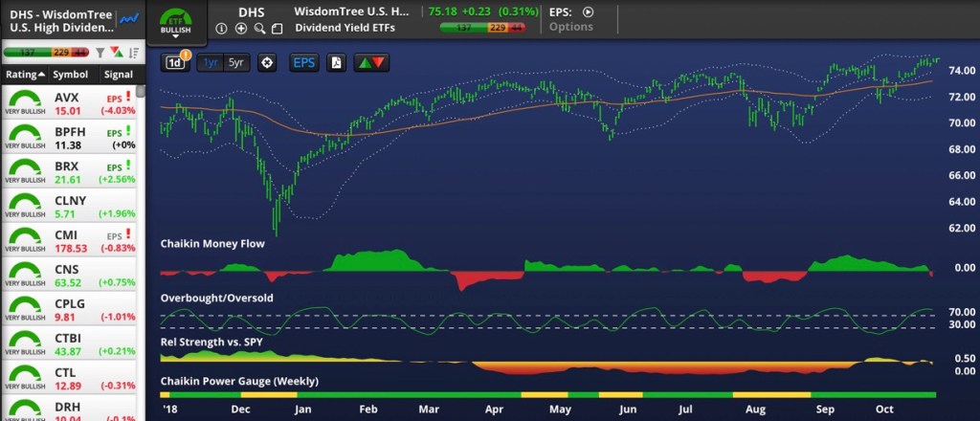The width and height of the screenshot is (980, 421).
Task: Click the note icon below DHS
Action: point(278,29)
